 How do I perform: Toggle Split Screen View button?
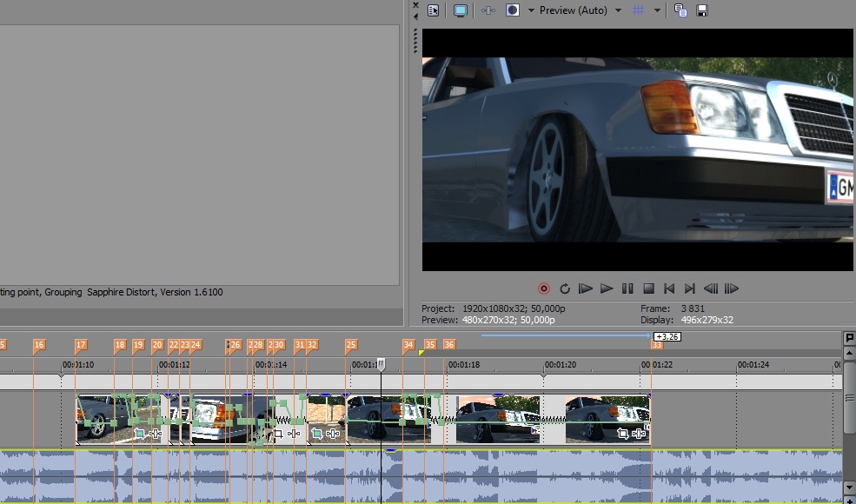point(513,10)
